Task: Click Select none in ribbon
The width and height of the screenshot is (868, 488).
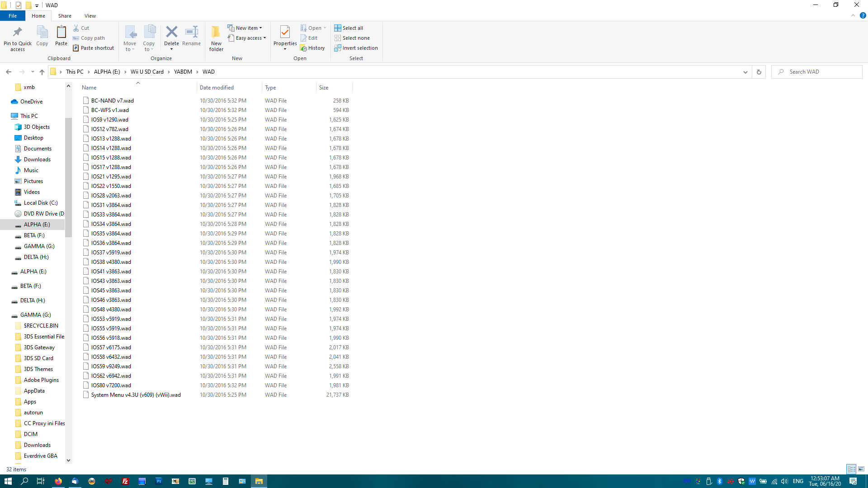Action: click(x=352, y=38)
